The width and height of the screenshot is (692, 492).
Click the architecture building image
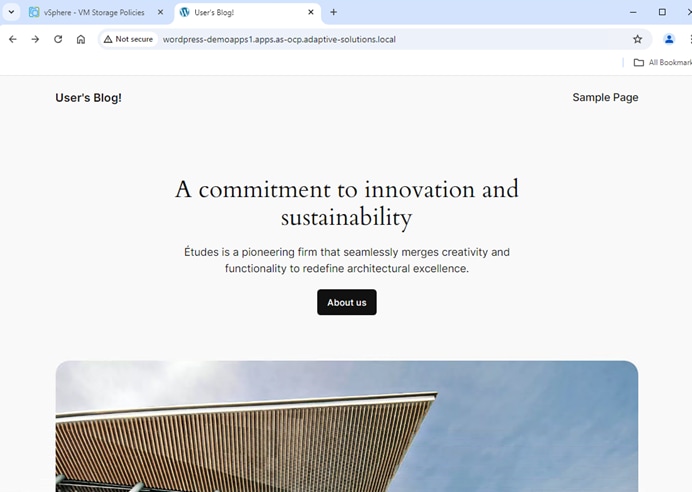(347, 426)
